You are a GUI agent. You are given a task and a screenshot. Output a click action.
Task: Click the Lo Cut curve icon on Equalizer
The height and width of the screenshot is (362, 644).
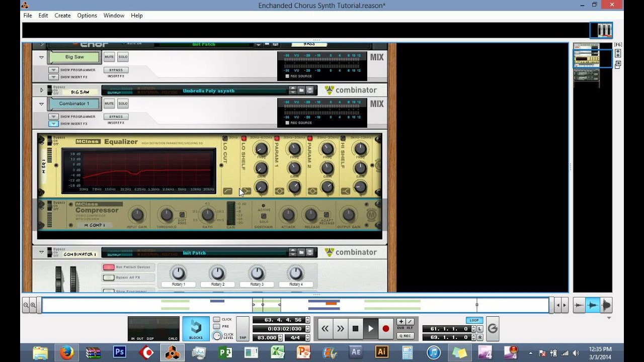tap(228, 191)
